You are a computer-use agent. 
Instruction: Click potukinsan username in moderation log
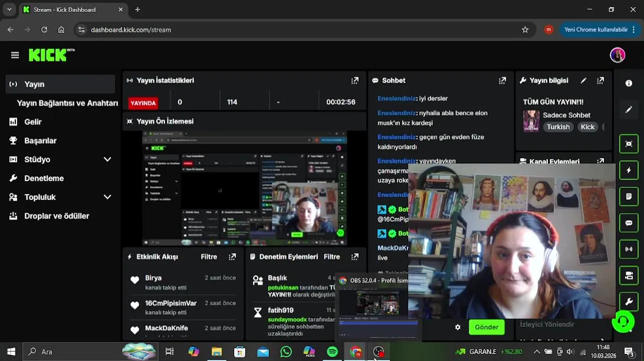coord(283,288)
